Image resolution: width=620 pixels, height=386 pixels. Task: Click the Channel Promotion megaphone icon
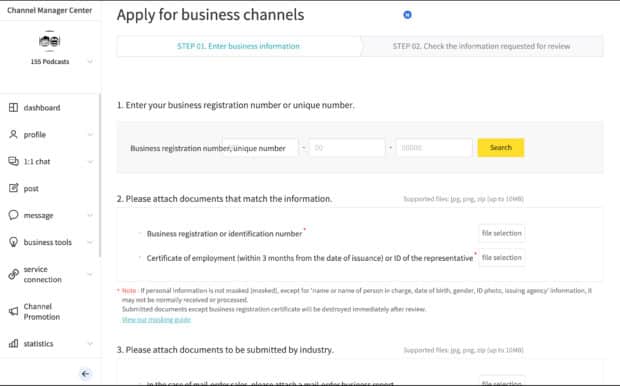pyautogui.click(x=13, y=311)
